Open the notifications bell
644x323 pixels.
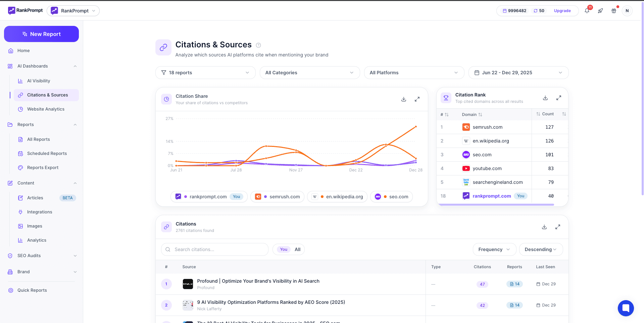pos(587,11)
